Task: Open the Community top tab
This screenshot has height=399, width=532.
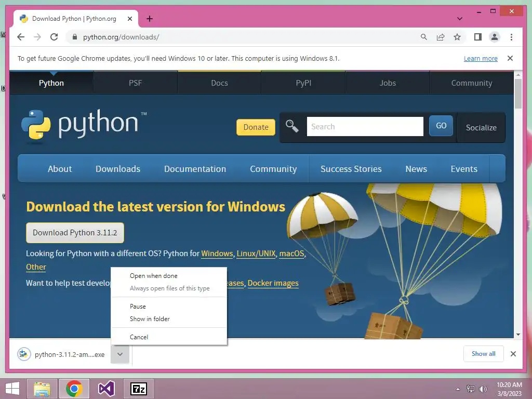Action: point(471,83)
